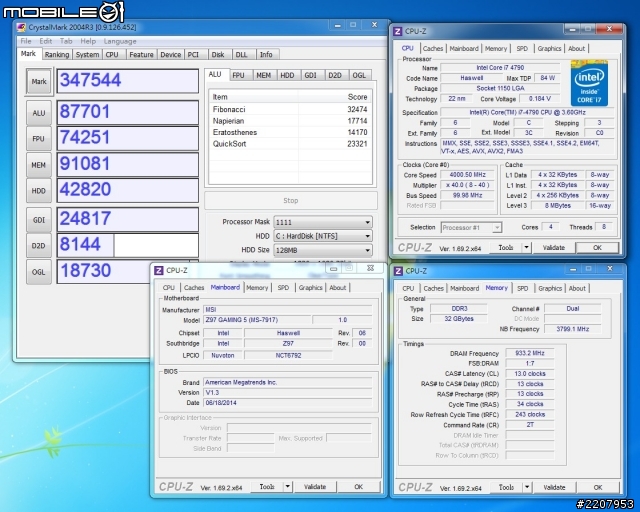Switch to the Ranking tab
This screenshot has width=640, height=512.
pyautogui.click(x=57, y=55)
